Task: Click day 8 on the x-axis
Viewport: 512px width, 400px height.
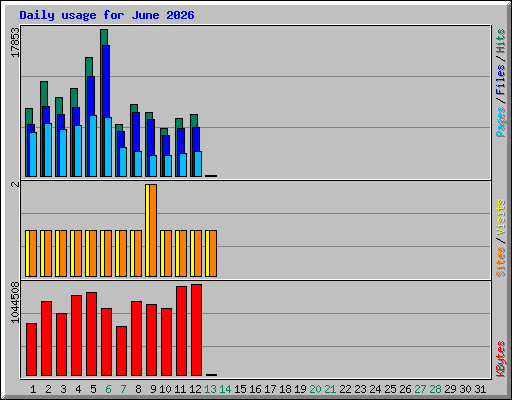Action: tap(138, 389)
